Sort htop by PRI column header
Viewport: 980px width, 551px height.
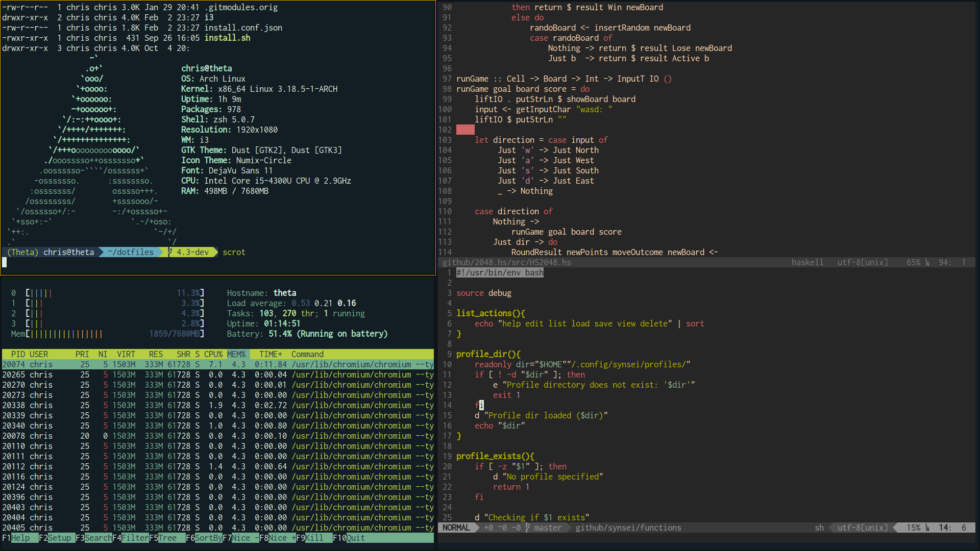(82, 354)
